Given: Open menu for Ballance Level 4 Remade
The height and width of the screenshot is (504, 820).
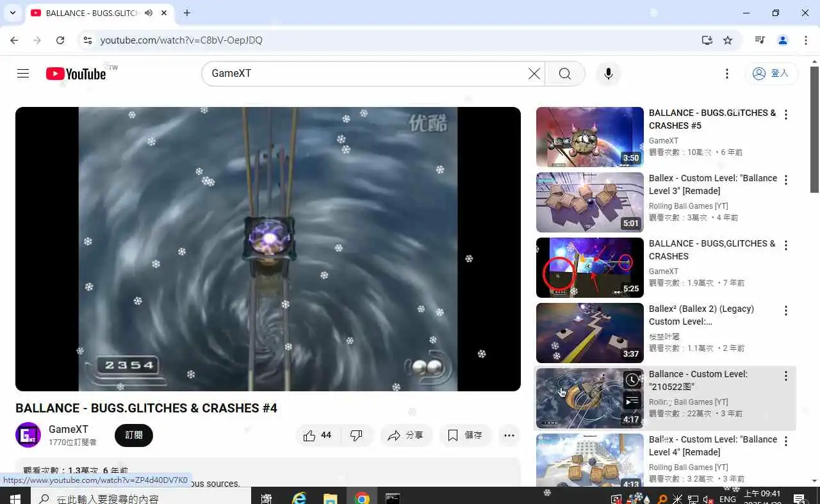Looking at the screenshot, I should coord(786,441).
